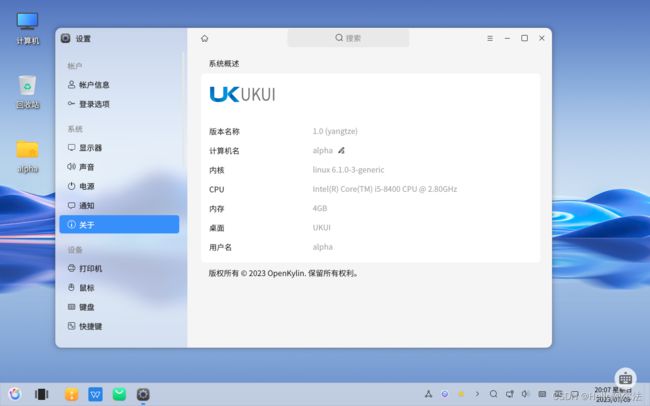This screenshot has height=406, width=650.
Task: Select 显示器 in the sidebar
Action: pyautogui.click(x=119, y=148)
